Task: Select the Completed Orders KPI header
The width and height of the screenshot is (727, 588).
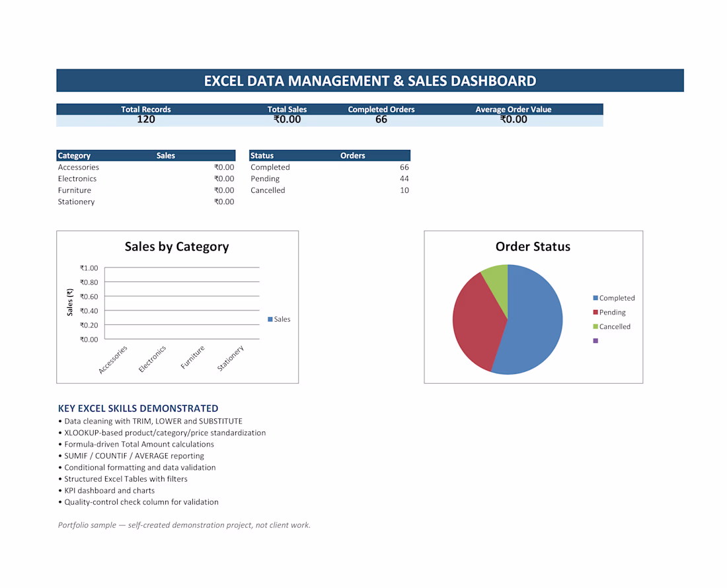Action: tap(381, 110)
